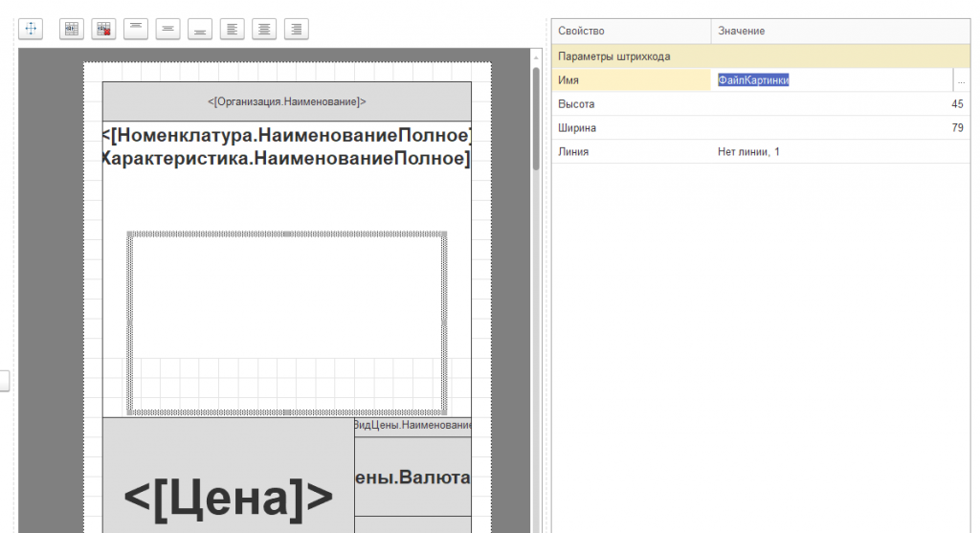Viewport: 980px width, 533px height.
Task: Open the ellipsis picker for Имя field
Action: tap(961, 80)
